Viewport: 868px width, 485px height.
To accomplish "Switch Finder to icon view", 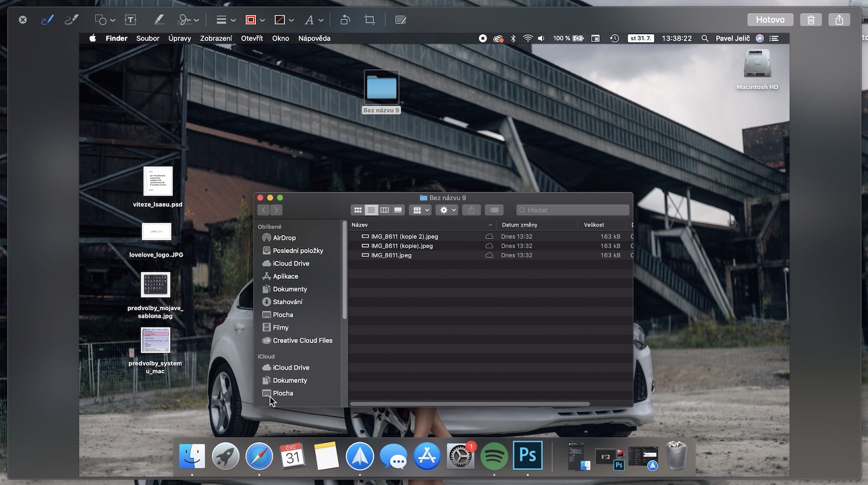I will pyautogui.click(x=358, y=210).
